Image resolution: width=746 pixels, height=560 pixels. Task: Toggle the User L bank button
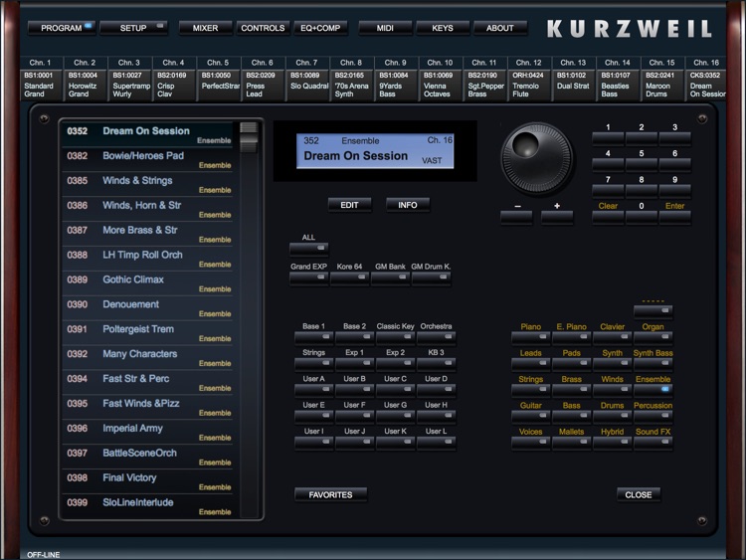[x=437, y=443]
